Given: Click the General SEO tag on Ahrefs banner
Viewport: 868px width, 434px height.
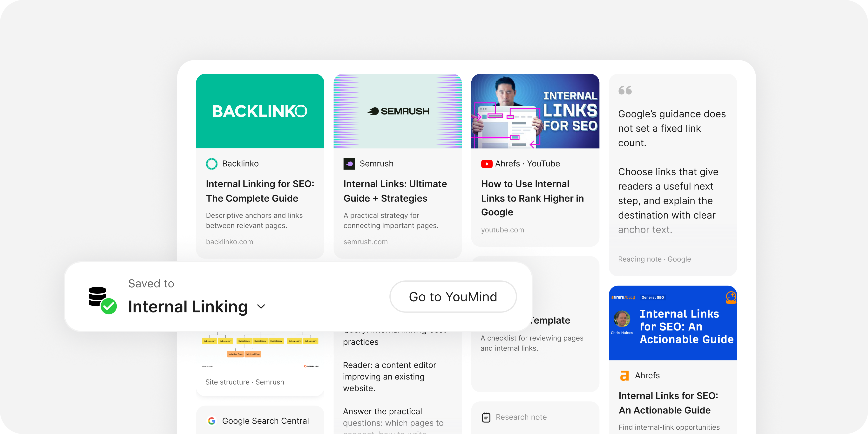Looking at the screenshot, I should point(653,297).
